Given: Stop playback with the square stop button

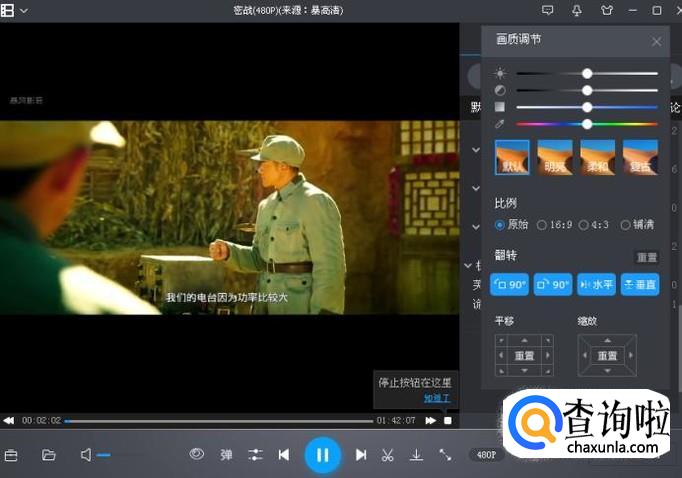Looking at the screenshot, I should pyautogui.click(x=448, y=421).
